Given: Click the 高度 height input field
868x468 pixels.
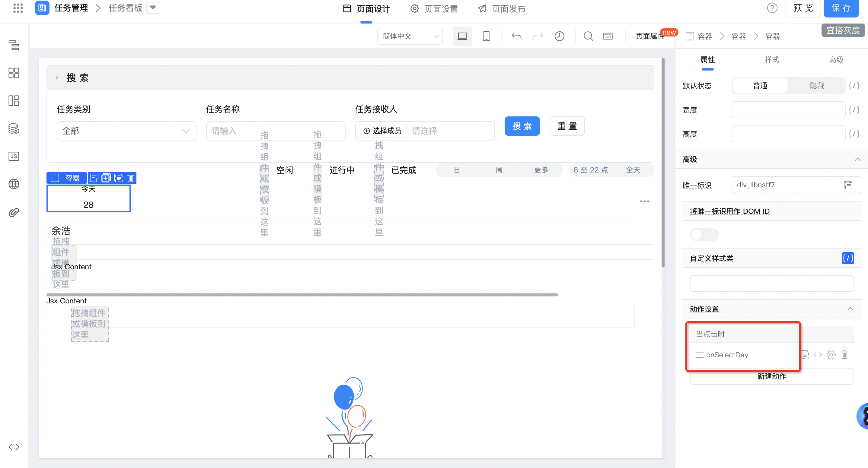Looking at the screenshot, I should tap(788, 134).
